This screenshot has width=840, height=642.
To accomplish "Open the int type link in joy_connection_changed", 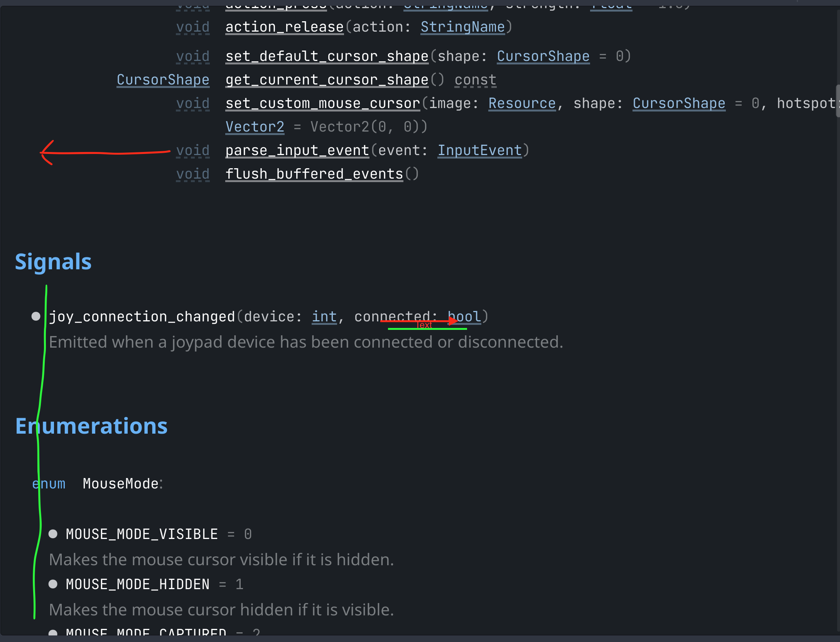I will pos(324,316).
